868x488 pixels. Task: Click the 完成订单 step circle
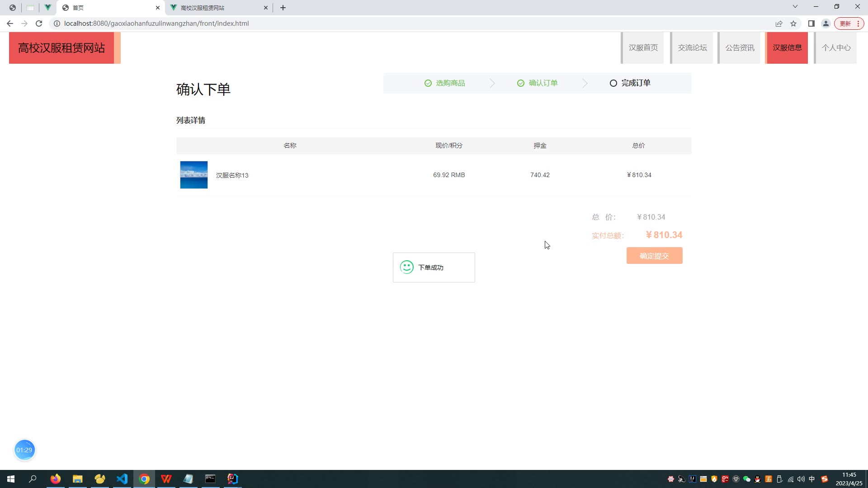[x=613, y=83]
